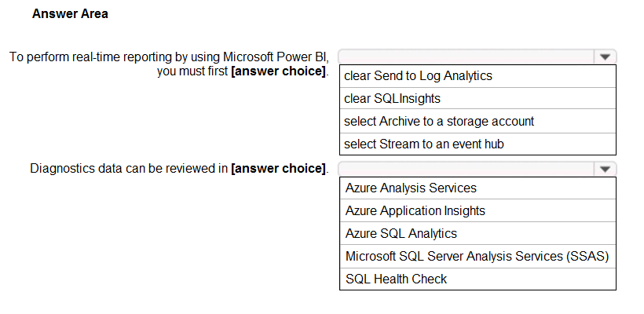Choose the Azure Application Insights option
The height and width of the screenshot is (314, 644).
478,210
